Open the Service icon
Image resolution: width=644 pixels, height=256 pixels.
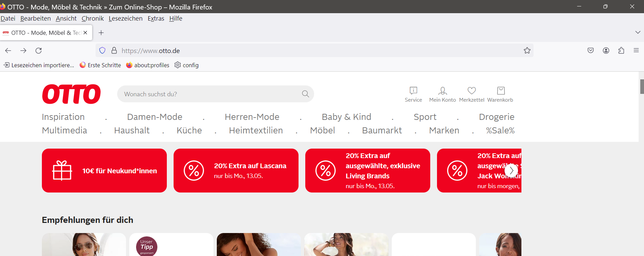pos(413,95)
